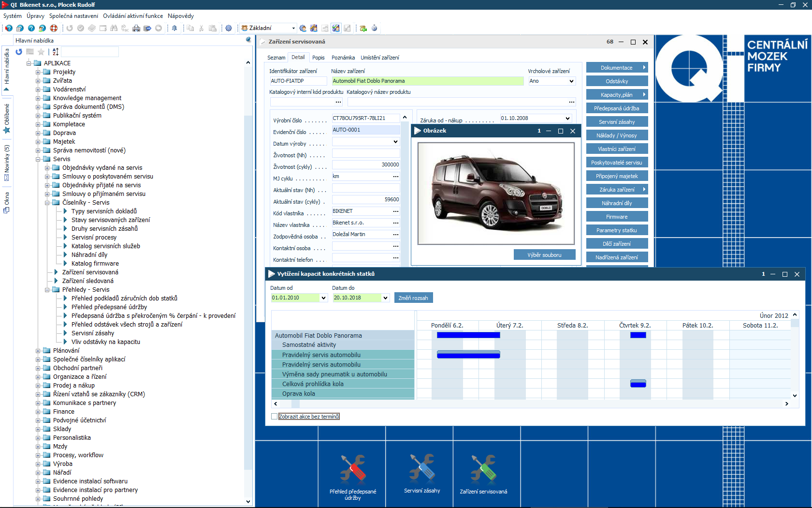Expand the Finance tree folder
This screenshot has height=508, width=812.
(x=38, y=412)
